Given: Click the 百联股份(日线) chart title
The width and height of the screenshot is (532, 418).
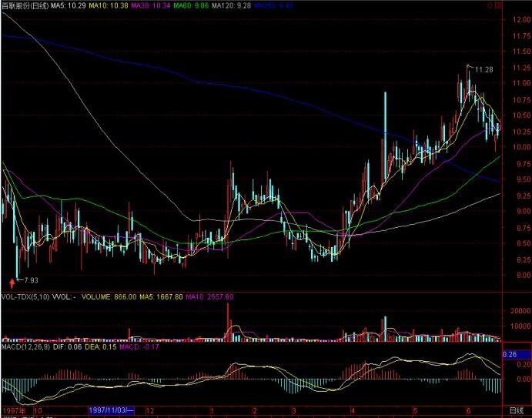Looking at the screenshot, I should click(x=25, y=6).
